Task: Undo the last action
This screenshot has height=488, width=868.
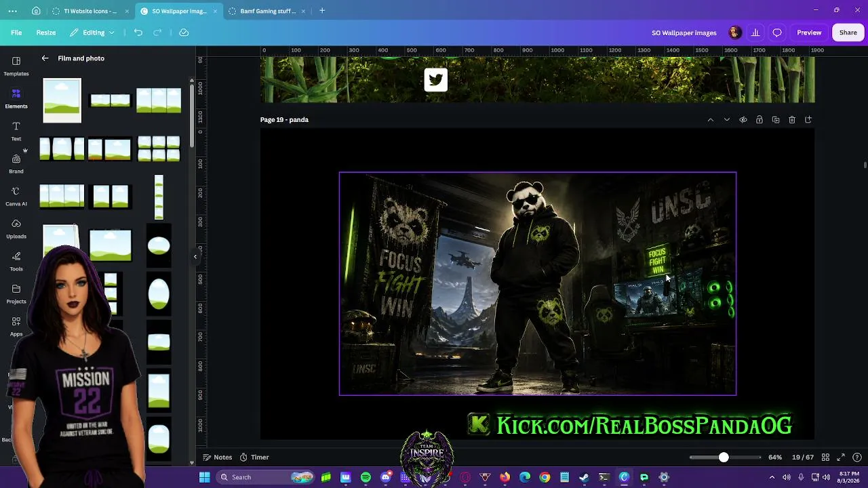Action: 138,33
